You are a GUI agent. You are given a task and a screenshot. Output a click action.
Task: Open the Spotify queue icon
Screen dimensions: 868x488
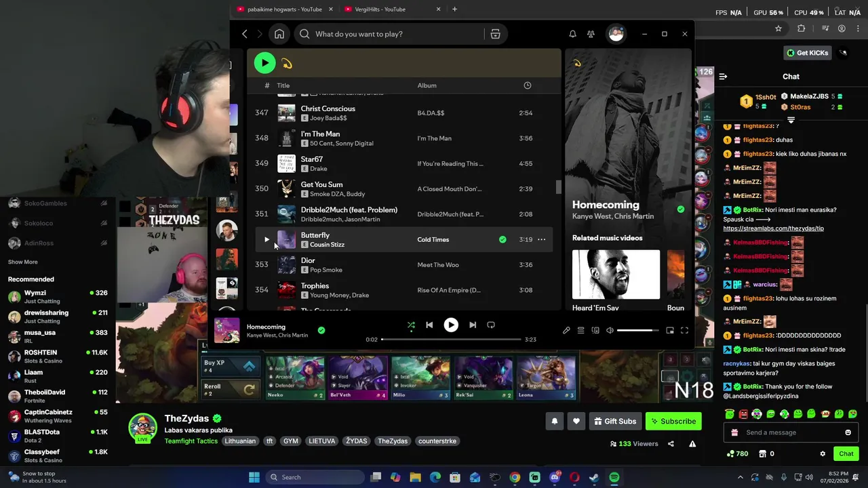pos(581,331)
